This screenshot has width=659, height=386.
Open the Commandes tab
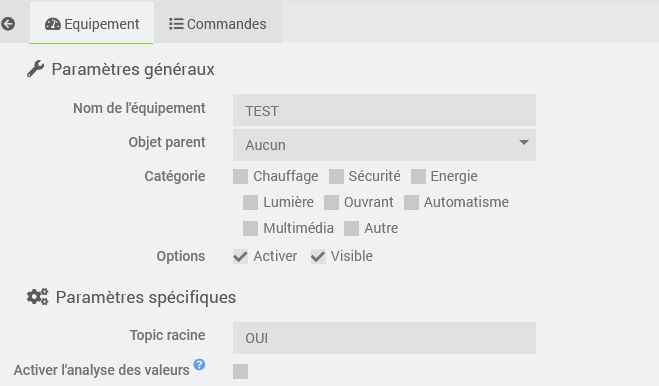click(x=218, y=24)
